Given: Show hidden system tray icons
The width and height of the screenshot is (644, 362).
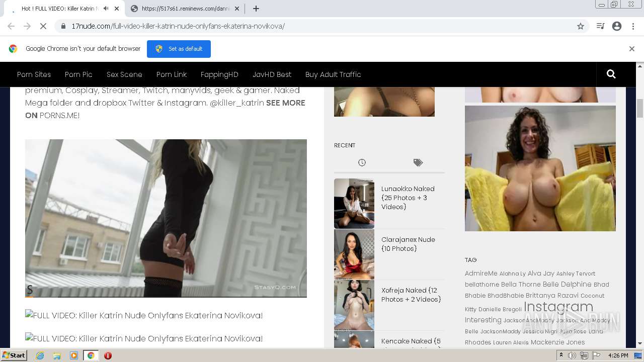Looking at the screenshot, I should (x=561, y=355).
